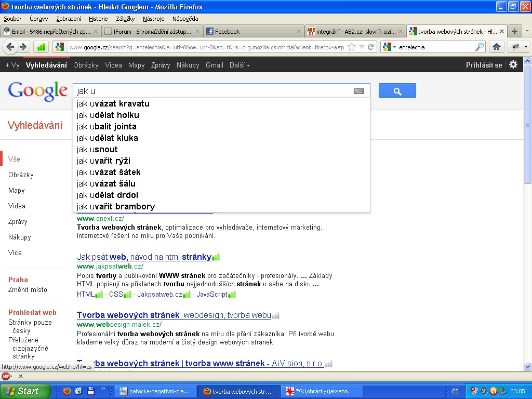Expand the Další menu in Google bar

(240, 65)
